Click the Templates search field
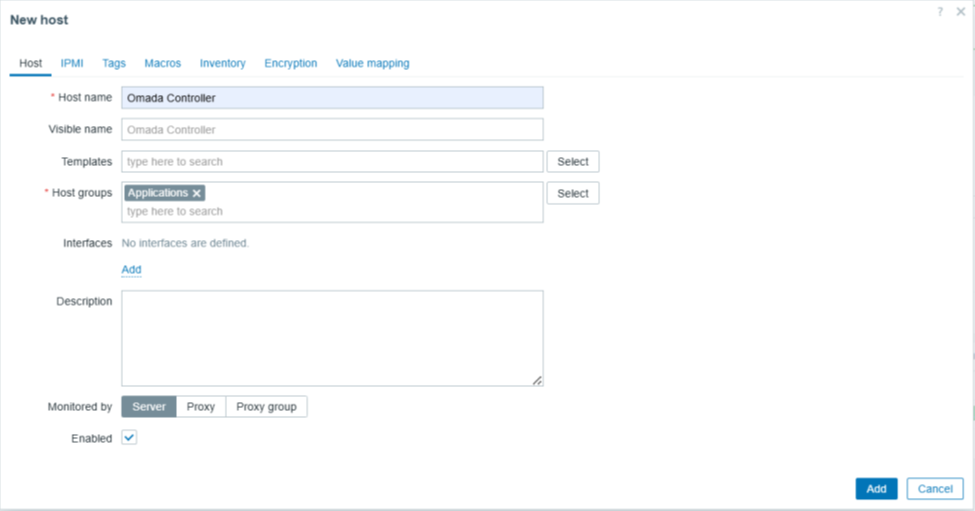This screenshot has width=975, height=511. coord(332,161)
